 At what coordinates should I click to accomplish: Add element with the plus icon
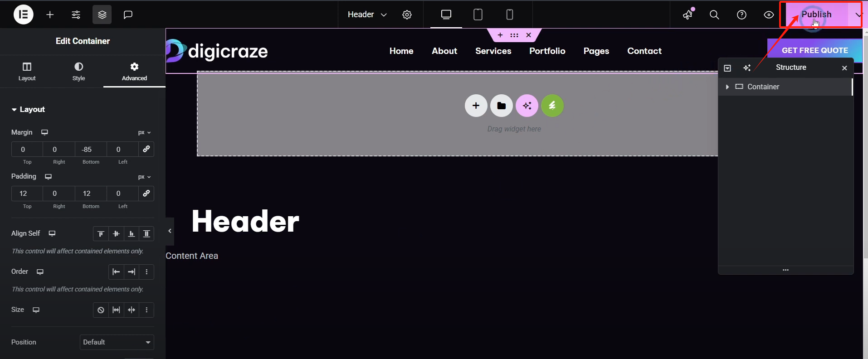[50, 15]
